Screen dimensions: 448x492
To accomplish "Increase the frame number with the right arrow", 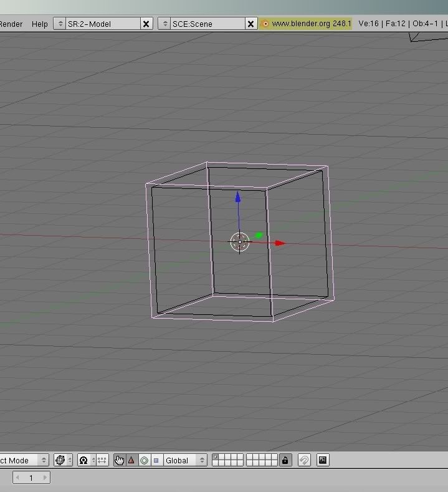I will [x=45, y=478].
